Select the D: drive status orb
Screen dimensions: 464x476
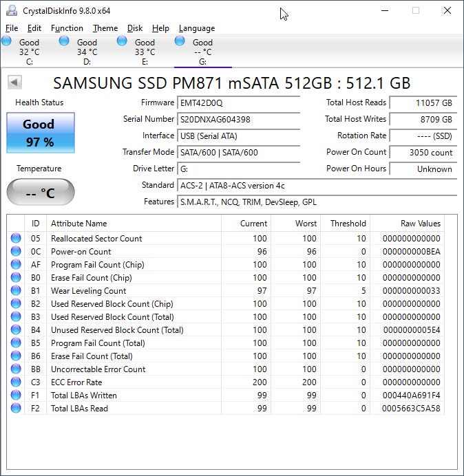(65, 41)
